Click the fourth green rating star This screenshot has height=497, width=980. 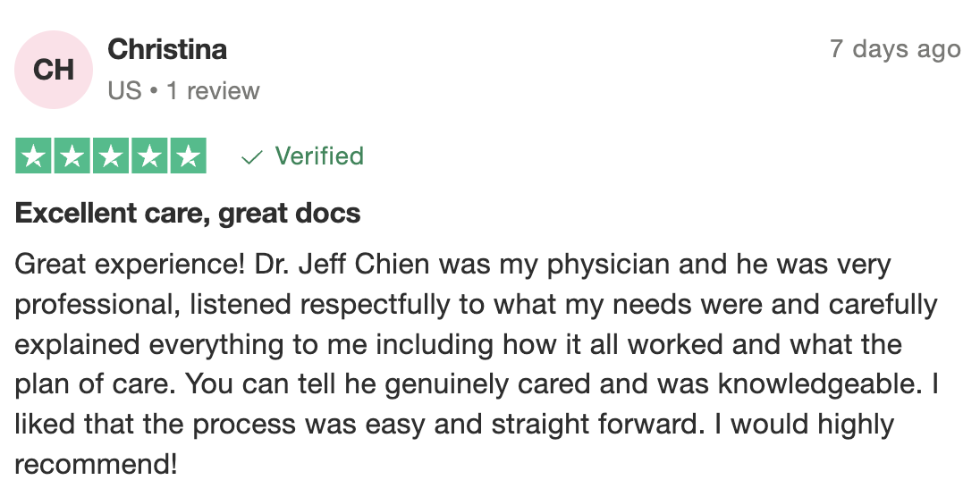(x=149, y=156)
